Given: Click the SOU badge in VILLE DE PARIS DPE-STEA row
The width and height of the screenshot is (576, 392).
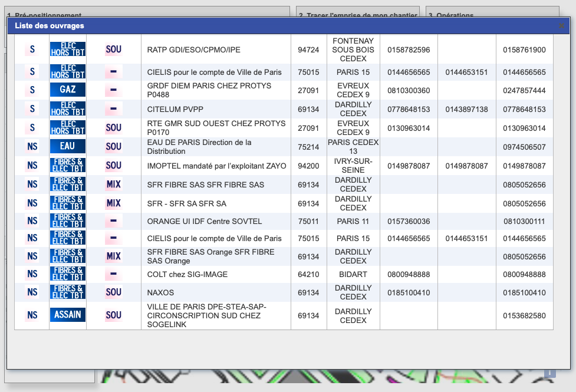Looking at the screenshot, I should click(114, 315).
